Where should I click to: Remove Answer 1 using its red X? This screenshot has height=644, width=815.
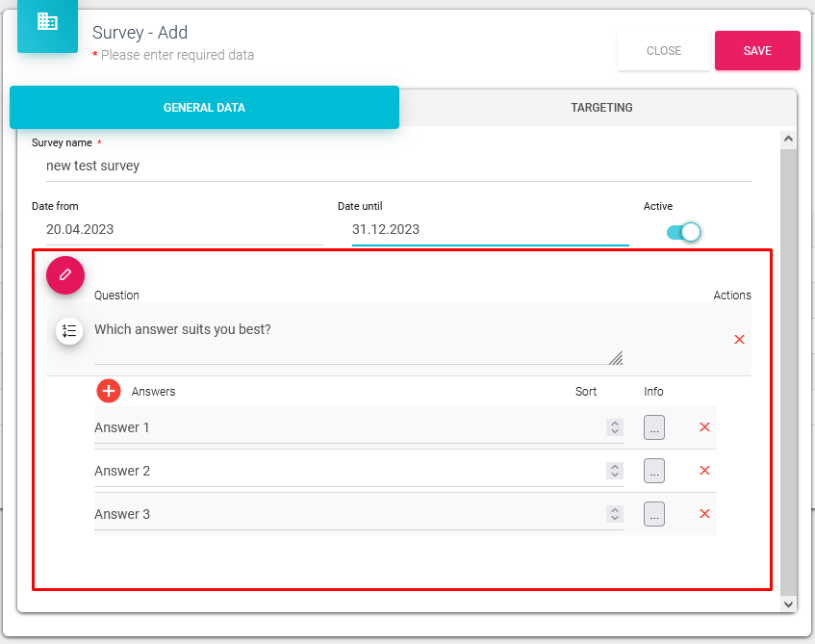pyautogui.click(x=704, y=427)
